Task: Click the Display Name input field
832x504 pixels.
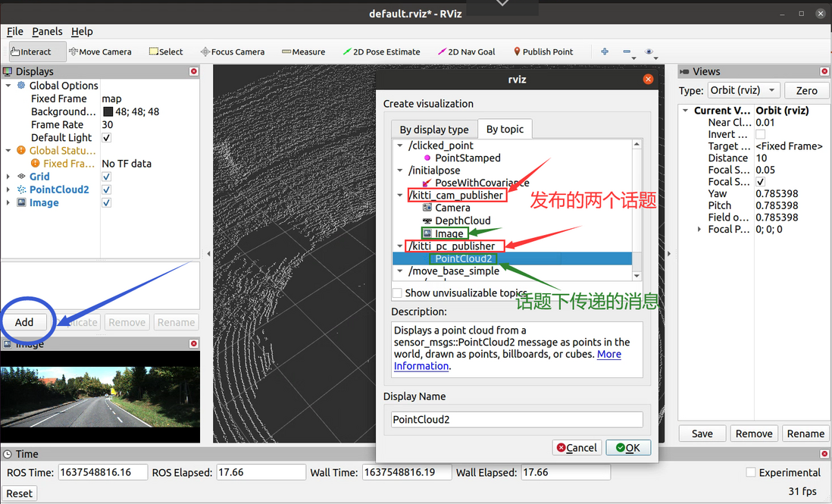Action: 517,419
